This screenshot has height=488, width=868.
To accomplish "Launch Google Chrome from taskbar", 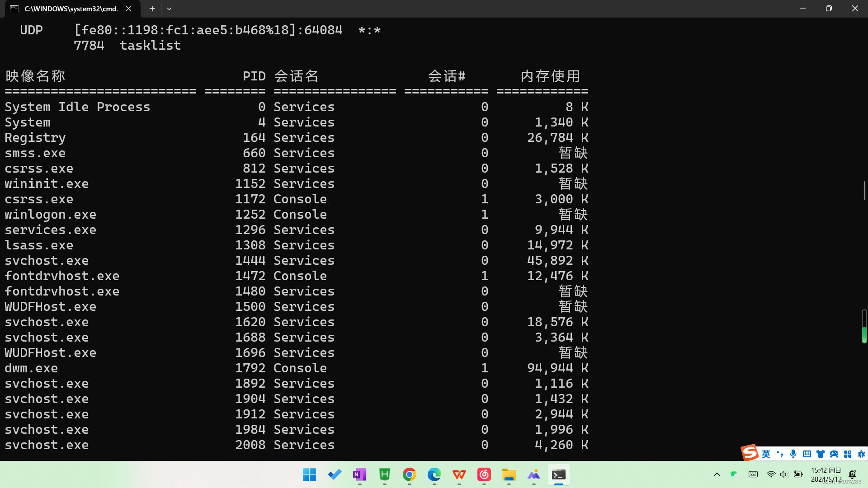I will pos(409,474).
